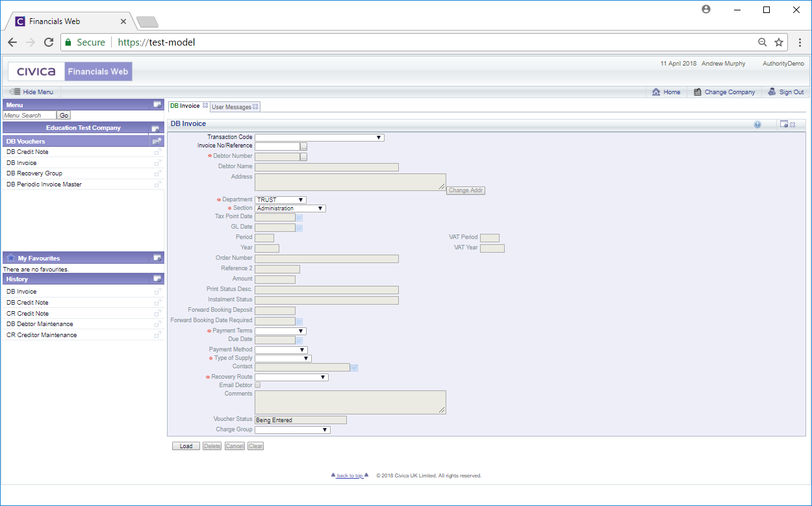Open DB Periodic Invoice Master in new window
The width and height of the screenshot is (812, 506).
(157, 184)
